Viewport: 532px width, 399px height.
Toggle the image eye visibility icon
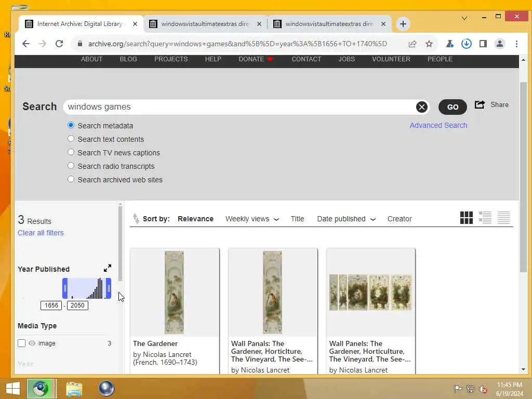[x=32, y=343]
